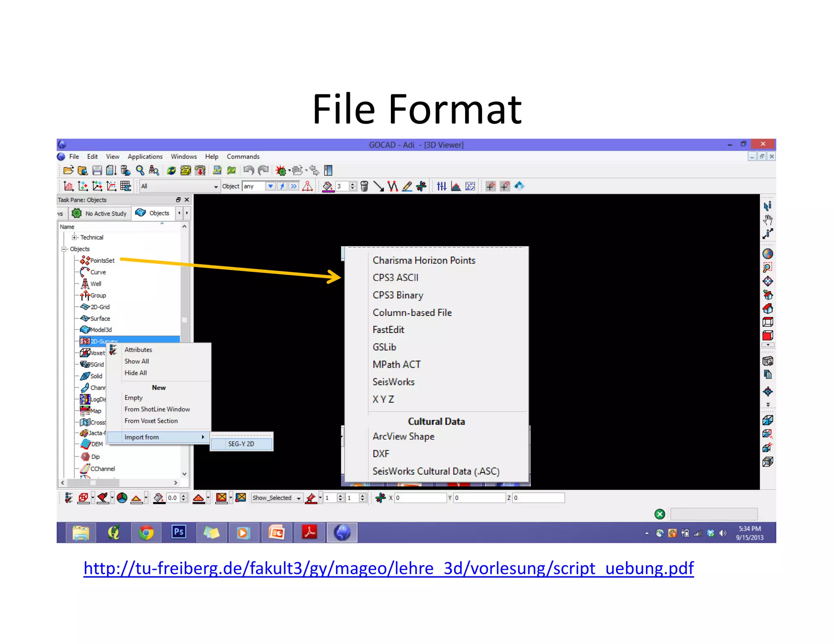Open the Windows menu

click(184, 157)
